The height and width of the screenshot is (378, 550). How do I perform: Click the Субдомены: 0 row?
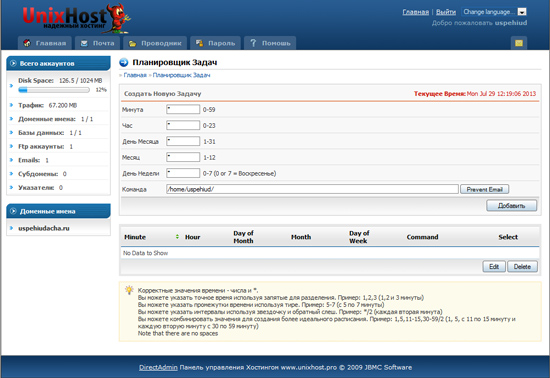[58, 174]
